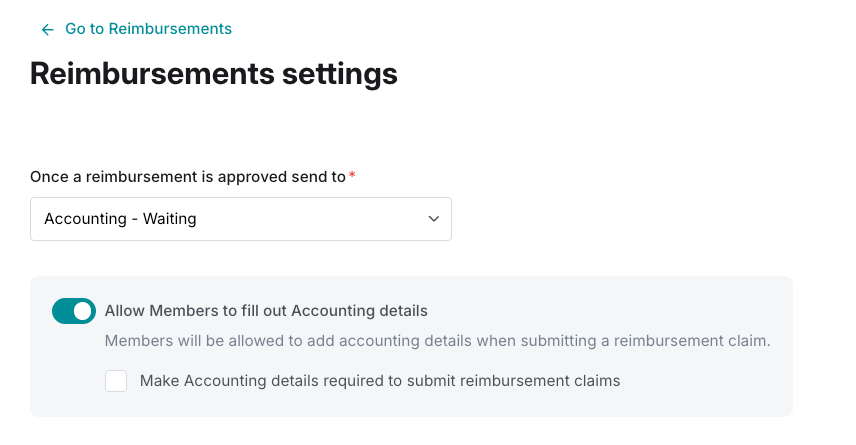The image size is (856, 445).
Task: Click the words send to above the dropdown
Action: tap(318, 177)
